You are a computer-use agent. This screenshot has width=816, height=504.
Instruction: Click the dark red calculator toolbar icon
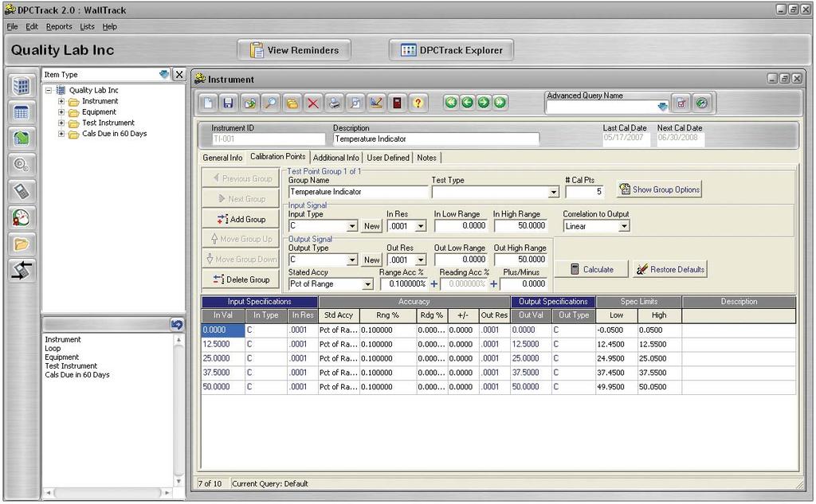397,103
